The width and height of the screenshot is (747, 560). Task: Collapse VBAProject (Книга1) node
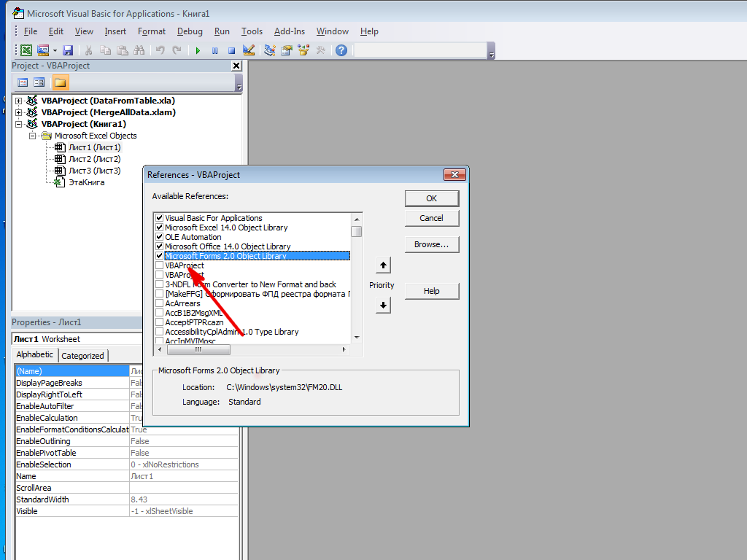(x=18, y=124)
